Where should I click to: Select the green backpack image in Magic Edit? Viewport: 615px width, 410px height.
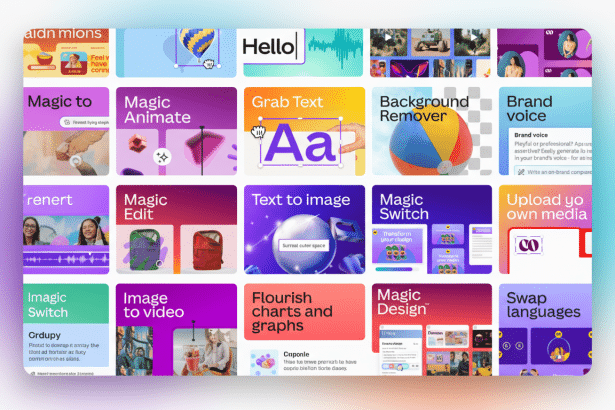point(145,250)
